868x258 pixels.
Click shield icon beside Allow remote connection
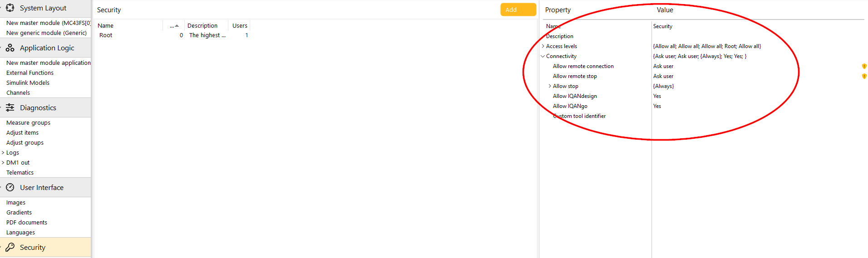(x=864, y=66)
